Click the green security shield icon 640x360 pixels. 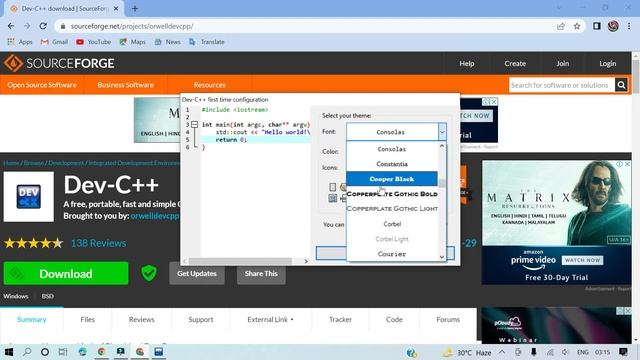[149, 273]
